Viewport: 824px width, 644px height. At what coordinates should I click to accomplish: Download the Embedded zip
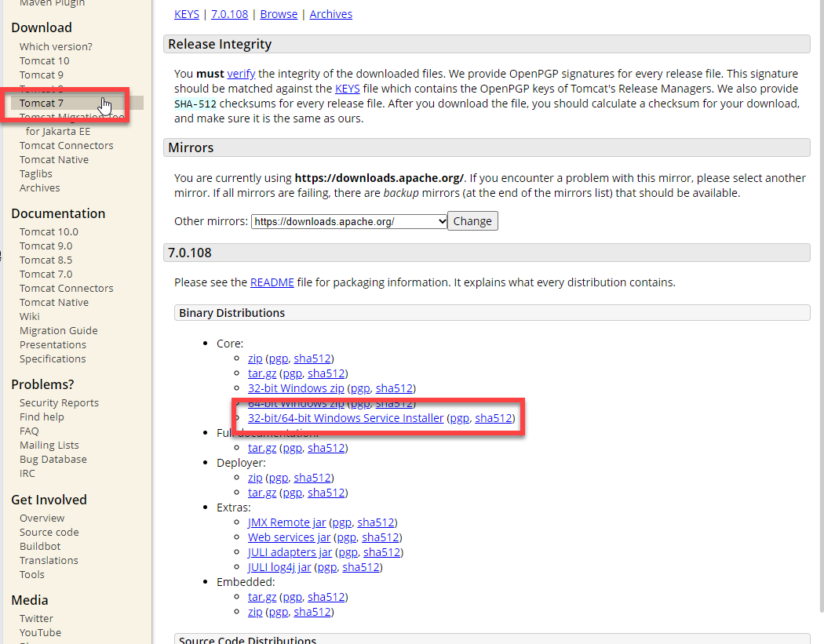pos(255,612)
